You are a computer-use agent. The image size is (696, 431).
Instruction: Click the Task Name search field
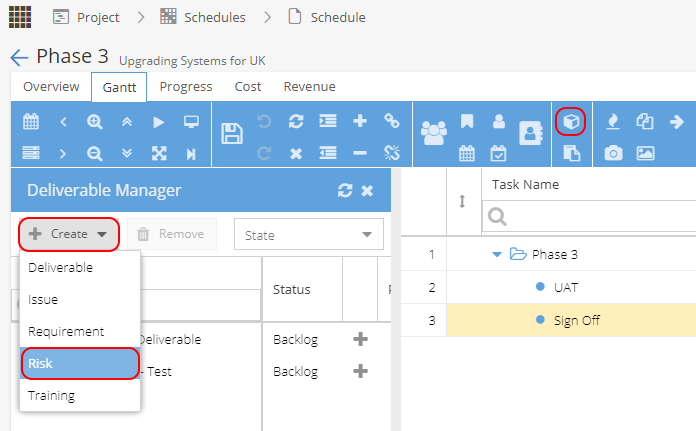tap(589, 217)
